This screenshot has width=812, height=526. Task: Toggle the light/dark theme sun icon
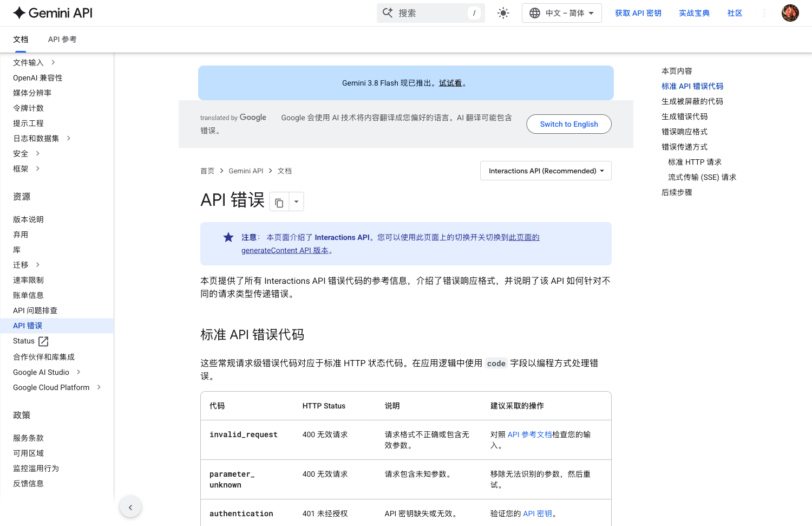[503, 13]
